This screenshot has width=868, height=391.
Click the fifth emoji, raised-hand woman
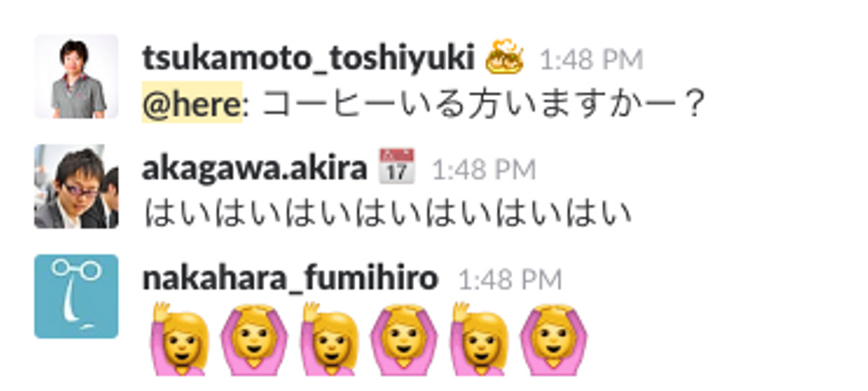coord(479,339)
